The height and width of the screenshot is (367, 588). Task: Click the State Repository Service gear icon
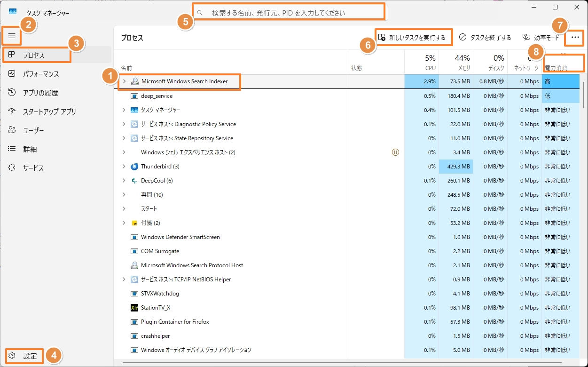point(134,138)
